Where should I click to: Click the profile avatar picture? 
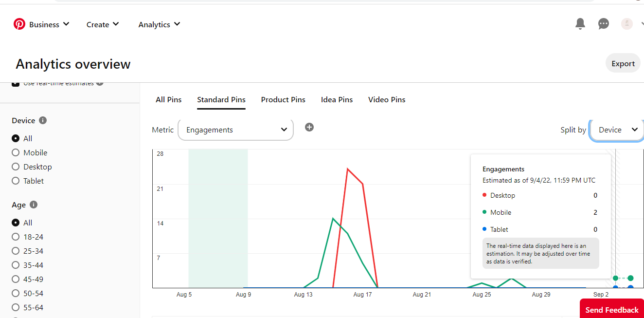[x=626, y=24]
